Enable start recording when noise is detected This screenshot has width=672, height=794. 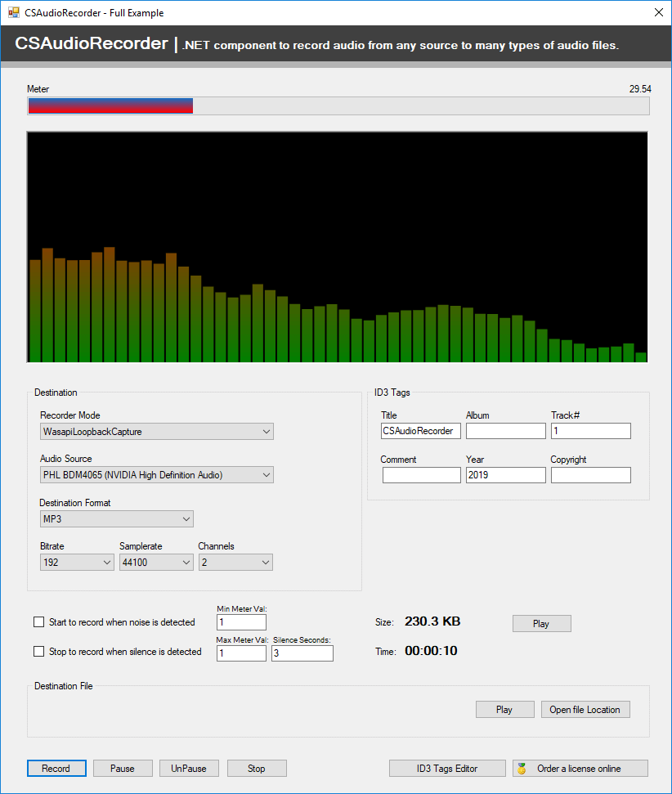pyautogui.click(x=38, y=621)
